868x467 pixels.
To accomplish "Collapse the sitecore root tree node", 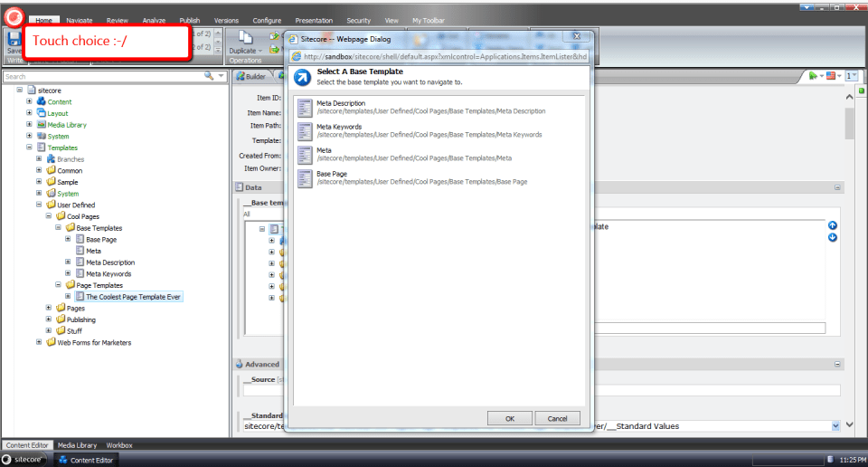I will click(x=19, y=90).
